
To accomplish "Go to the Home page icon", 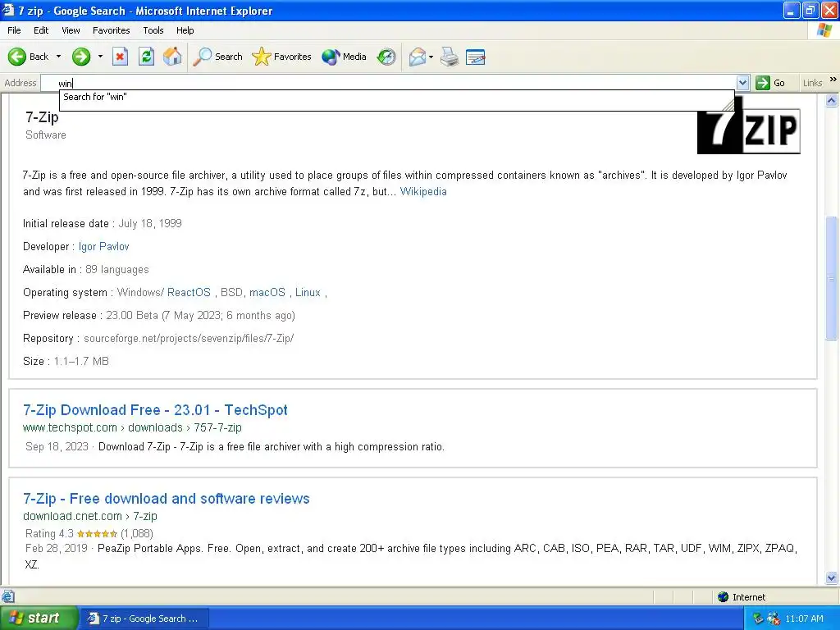I will (x=172, y=57).
